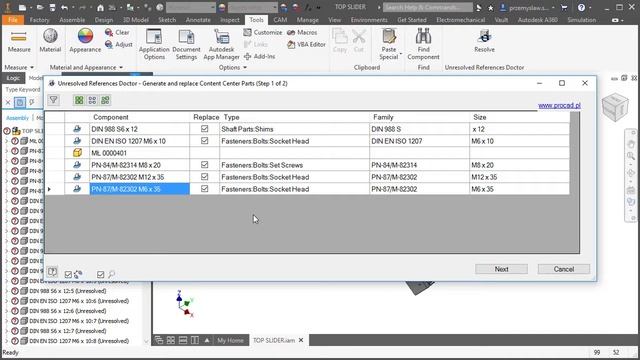Select the Adjust appearance tool
Image resolution: width=640 pixels, height=360 pixels.
tap(118, 44)
